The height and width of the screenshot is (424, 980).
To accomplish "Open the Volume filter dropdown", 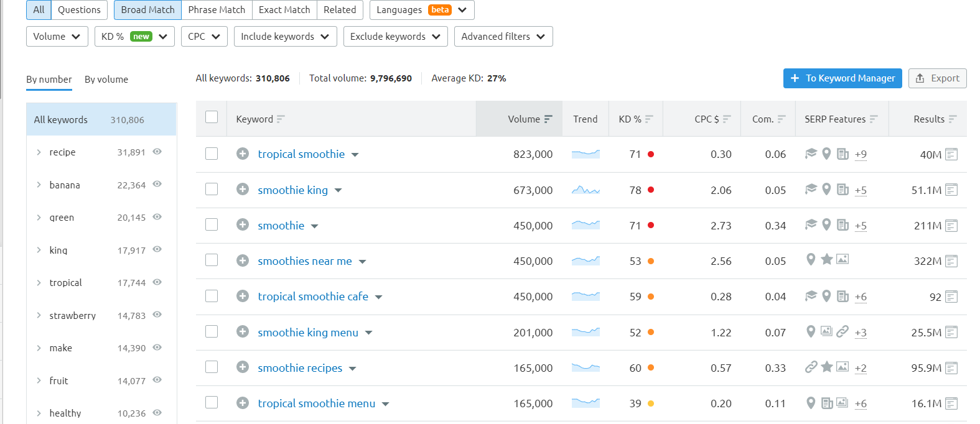I will pyautogui.click(x=57, y=36).
